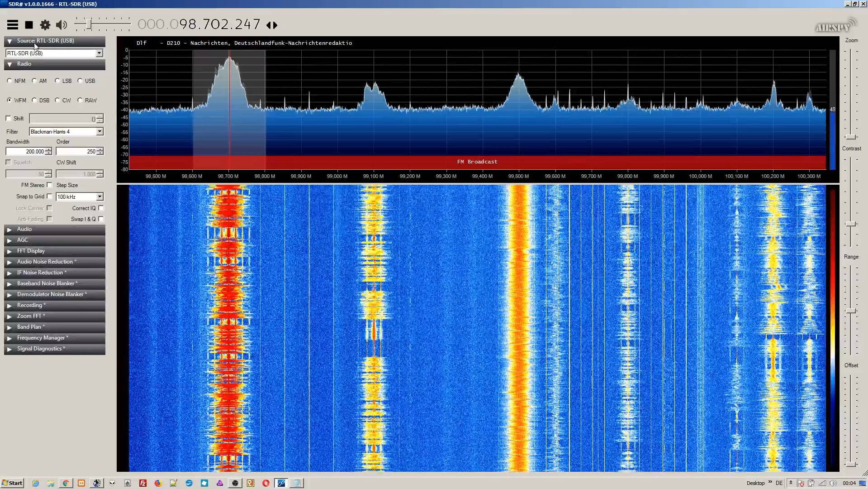This screenshot has height=489, width=868.
Task: Stop the radio with the square stop button
Action: [x=29, y=25]
